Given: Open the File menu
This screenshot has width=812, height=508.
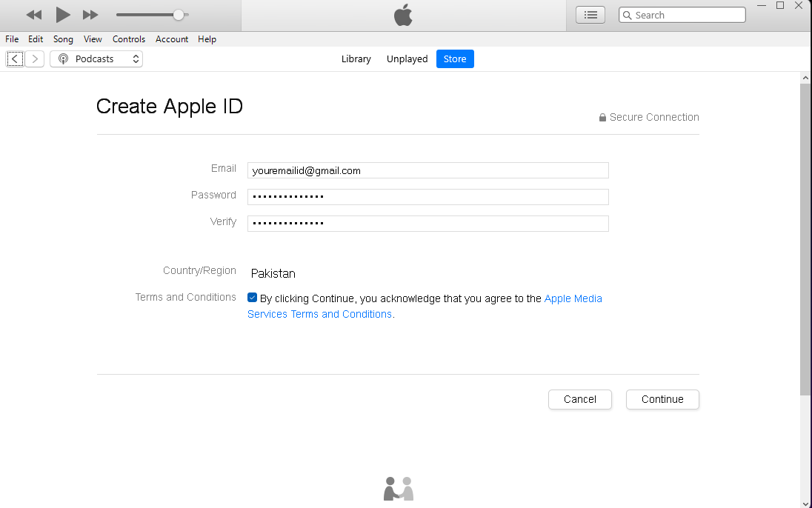Looking at the screenshot, I should click(12, 39).
